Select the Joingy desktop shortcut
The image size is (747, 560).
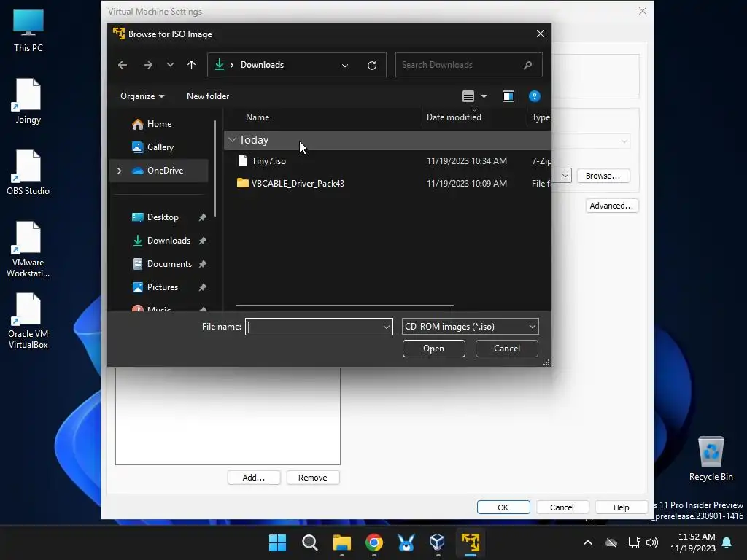point(28,101)
